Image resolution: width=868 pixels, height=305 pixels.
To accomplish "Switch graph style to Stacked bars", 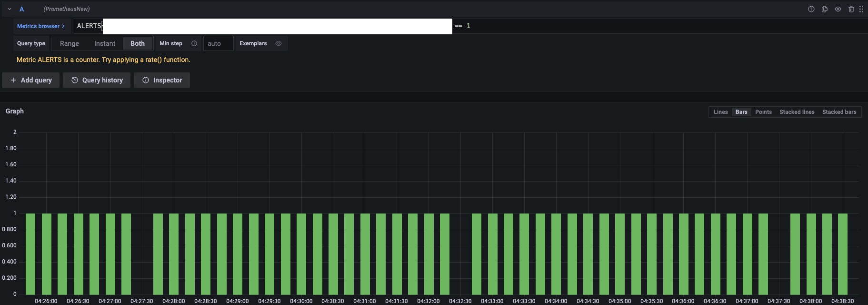I will point(839,112).
